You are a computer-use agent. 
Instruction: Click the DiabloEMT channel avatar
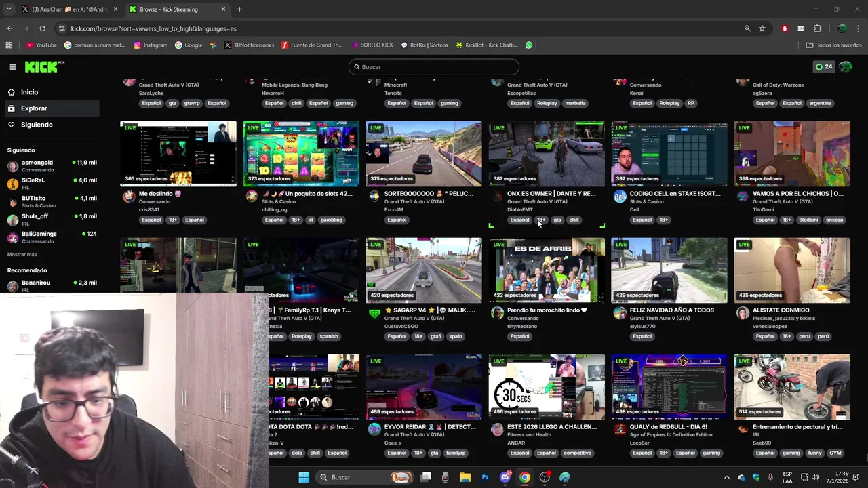point(497,197)
